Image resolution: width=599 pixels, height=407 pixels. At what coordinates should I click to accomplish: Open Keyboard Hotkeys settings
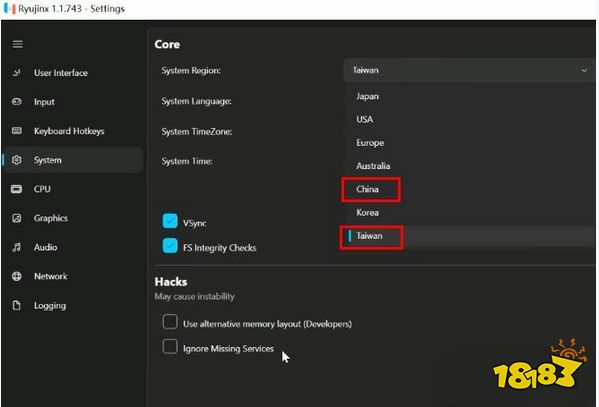click(73, 131)
